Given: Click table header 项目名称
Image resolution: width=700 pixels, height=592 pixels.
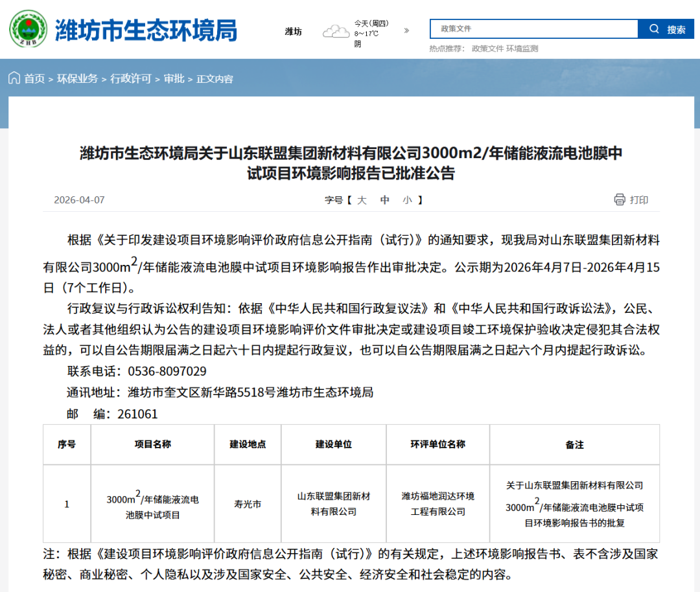Looking at the screenshot, I should [153, 444].
